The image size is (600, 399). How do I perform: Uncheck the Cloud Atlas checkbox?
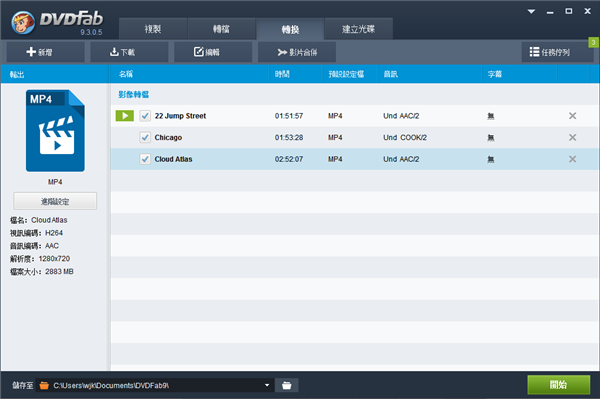click(145, 159)
